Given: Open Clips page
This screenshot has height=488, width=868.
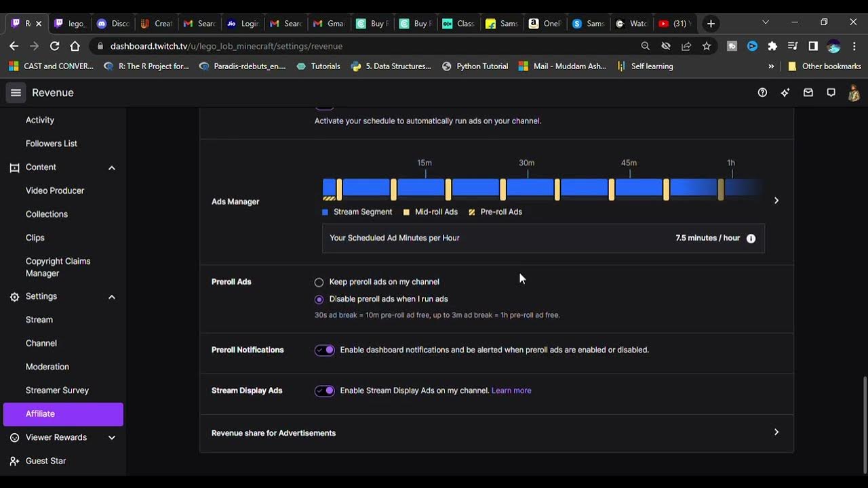Looking at the screenshot, I should (x=35, y=238).
